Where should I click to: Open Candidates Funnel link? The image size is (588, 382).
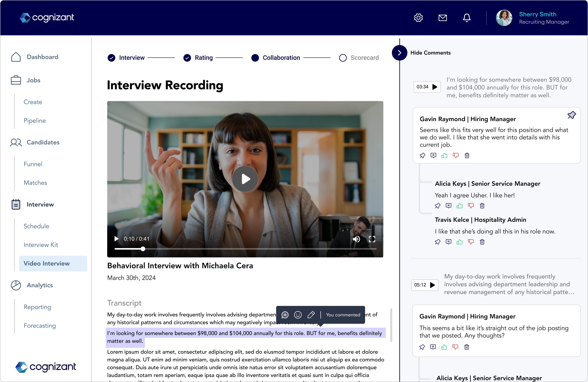click(33, 164)
